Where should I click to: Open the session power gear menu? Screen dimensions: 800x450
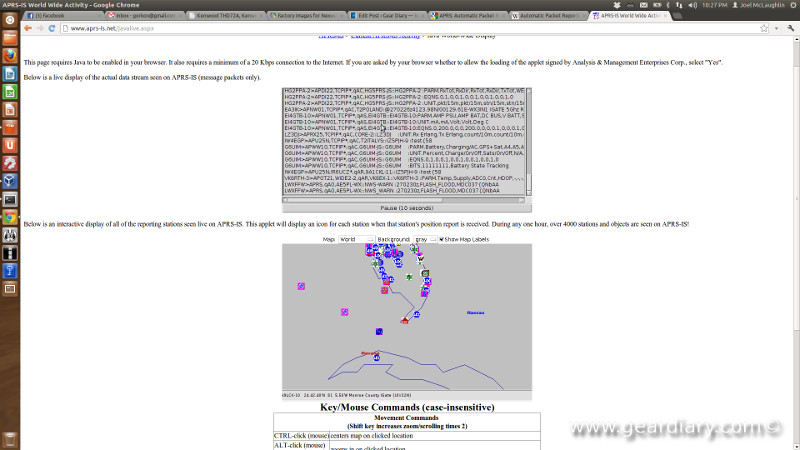click(793, 5)
